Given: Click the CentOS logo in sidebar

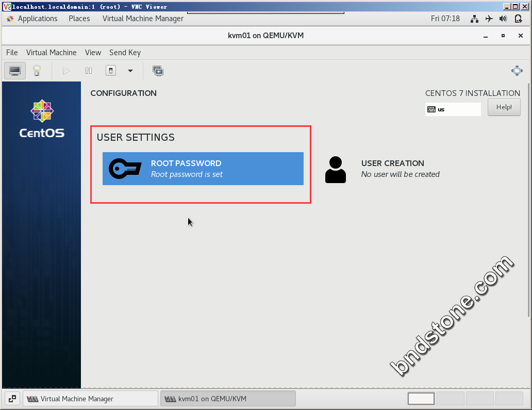Looking at the screenshot, I should [42, 119].
